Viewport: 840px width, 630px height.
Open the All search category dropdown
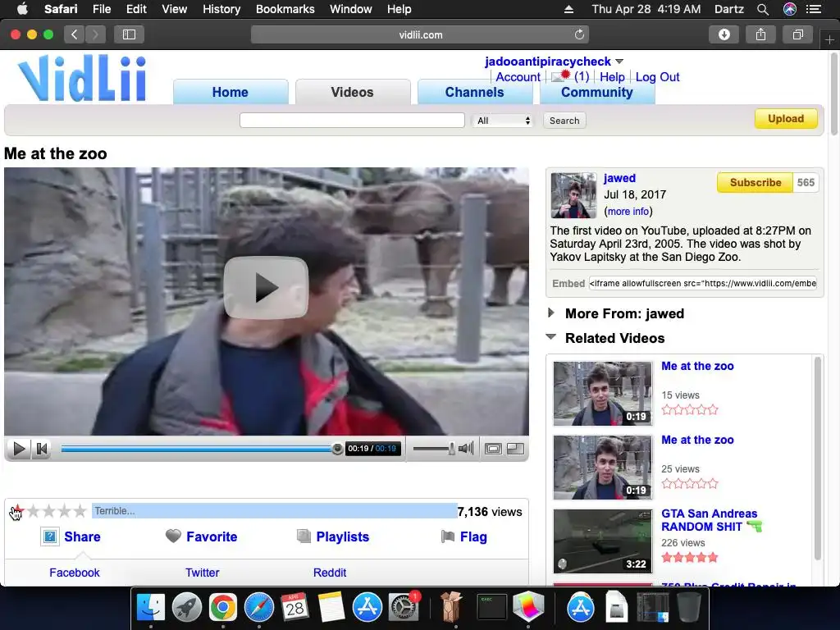click(503, 121)
